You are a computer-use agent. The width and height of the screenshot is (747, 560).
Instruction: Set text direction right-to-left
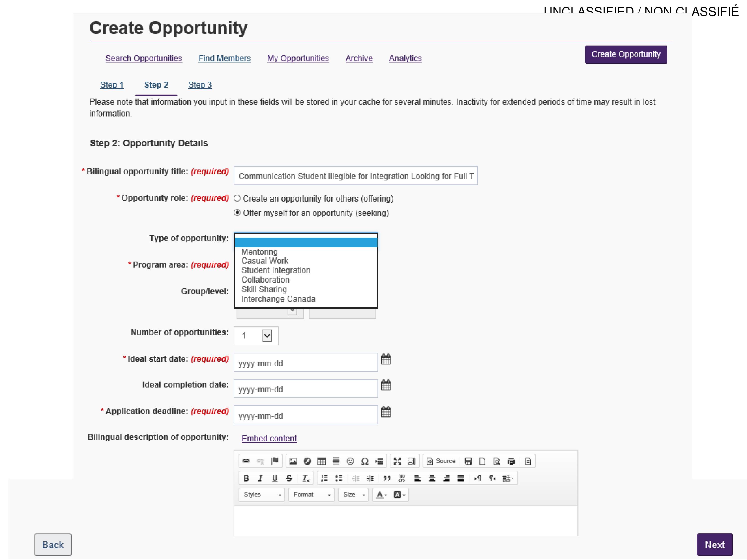tap(492, 478)
